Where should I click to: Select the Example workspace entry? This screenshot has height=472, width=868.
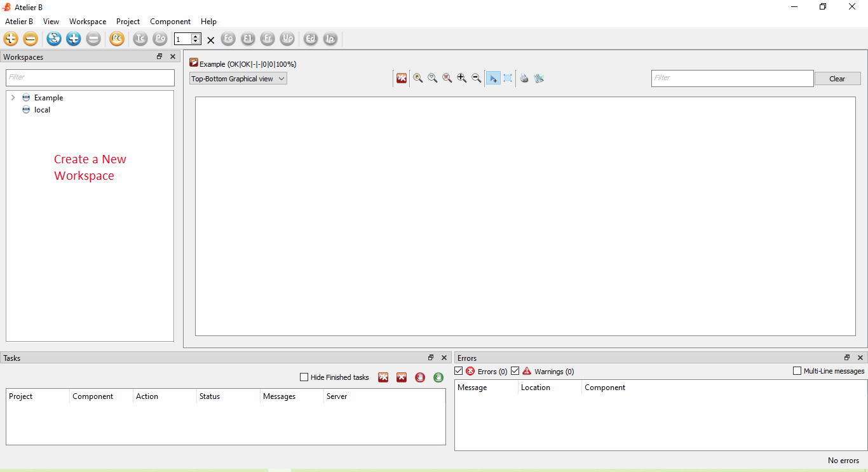coord(48,98)
